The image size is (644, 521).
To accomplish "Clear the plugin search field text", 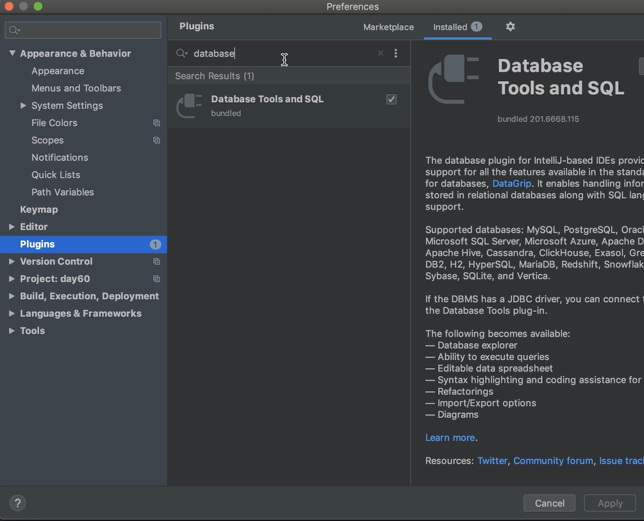I will (380, 54).
